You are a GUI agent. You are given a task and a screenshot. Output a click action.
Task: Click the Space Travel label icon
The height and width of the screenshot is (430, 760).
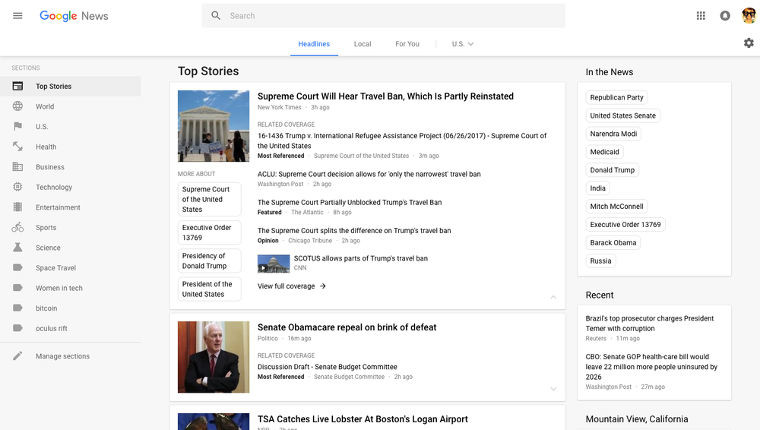tap(17, 268)
